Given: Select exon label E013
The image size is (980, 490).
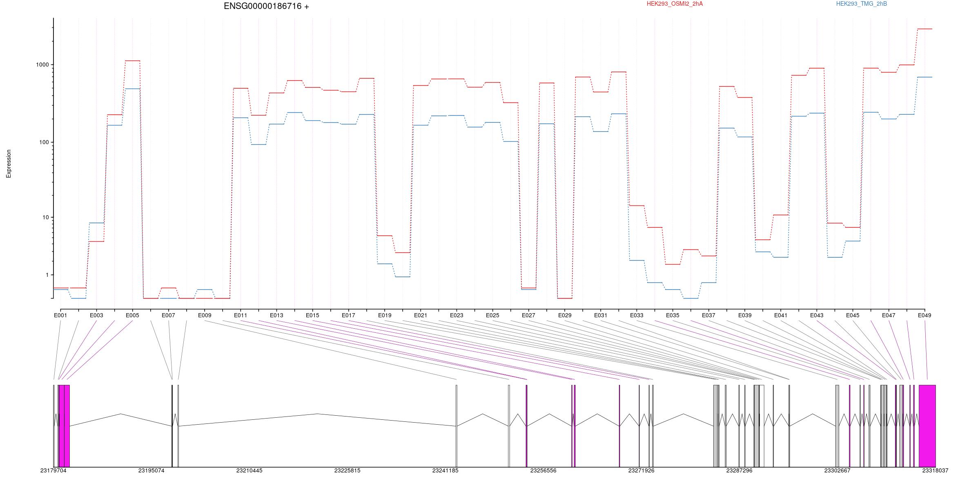Looking at the screenshot, I should [276, 315].
